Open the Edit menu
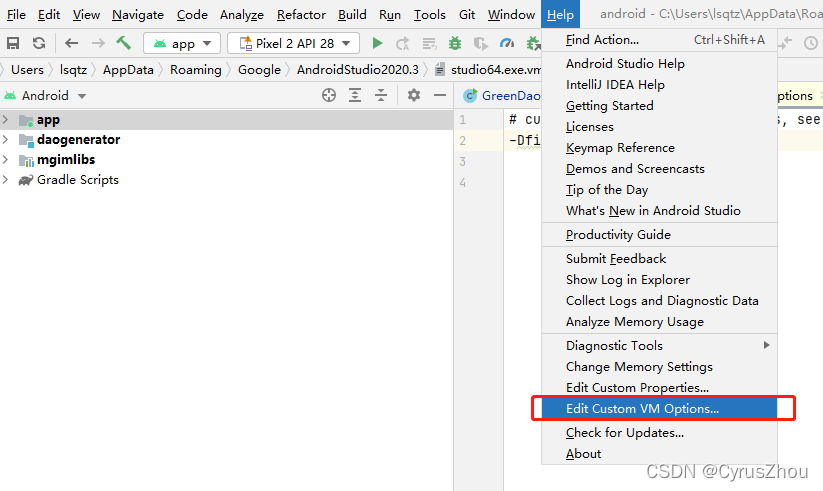 click(49, 15)
